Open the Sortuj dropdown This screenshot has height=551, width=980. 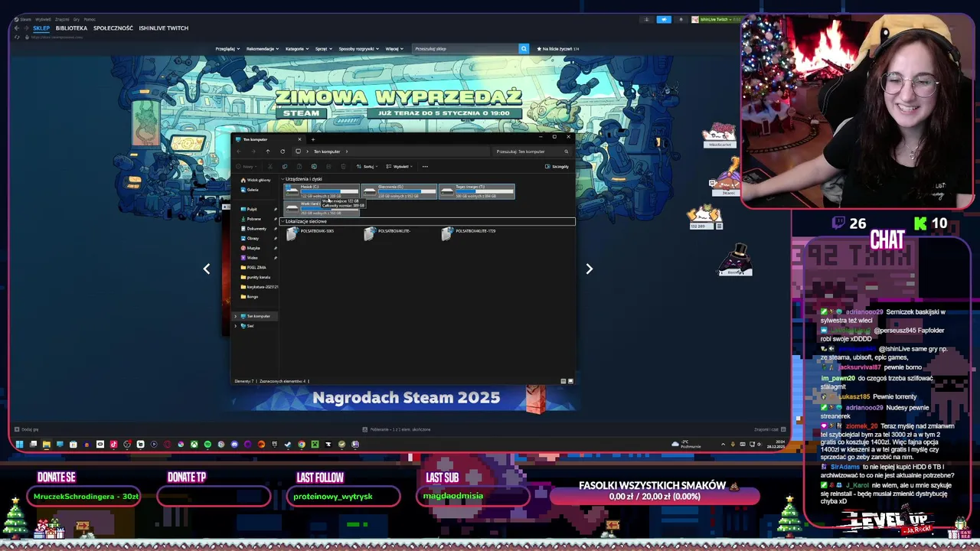[x=366, y=166]
